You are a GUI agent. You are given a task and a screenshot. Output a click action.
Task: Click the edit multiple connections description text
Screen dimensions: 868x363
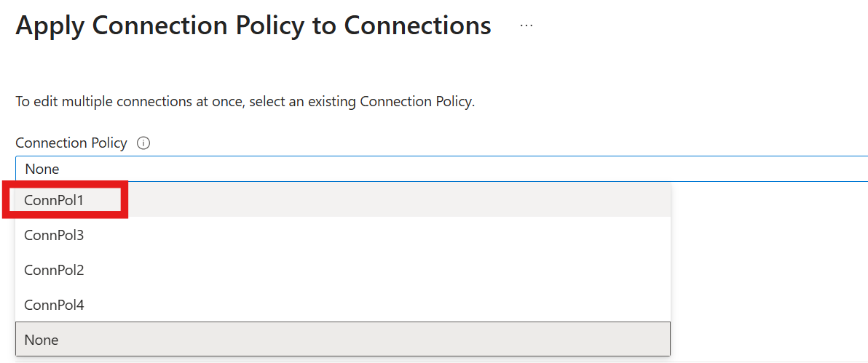pyautogui.click(x=245, y=103)
